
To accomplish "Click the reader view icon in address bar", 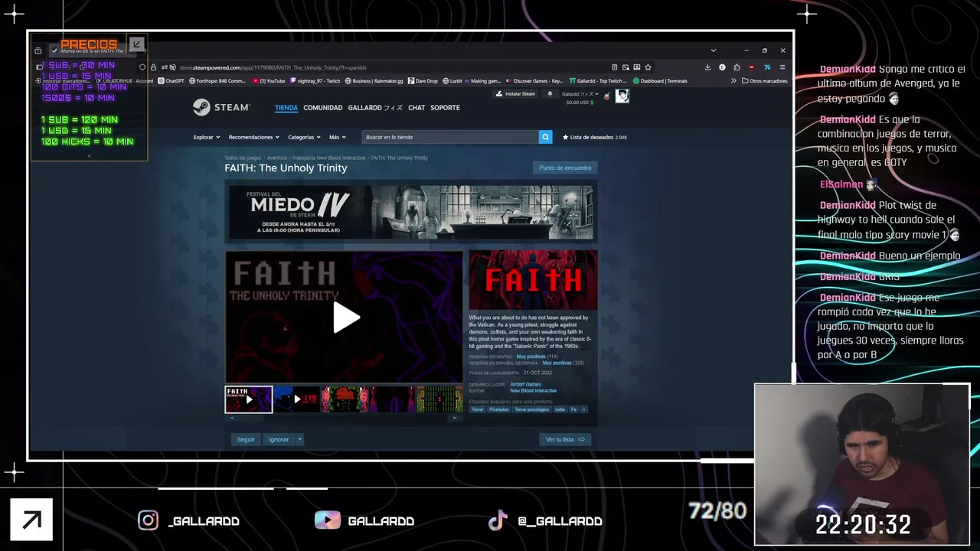I will (x=614, y=67).
